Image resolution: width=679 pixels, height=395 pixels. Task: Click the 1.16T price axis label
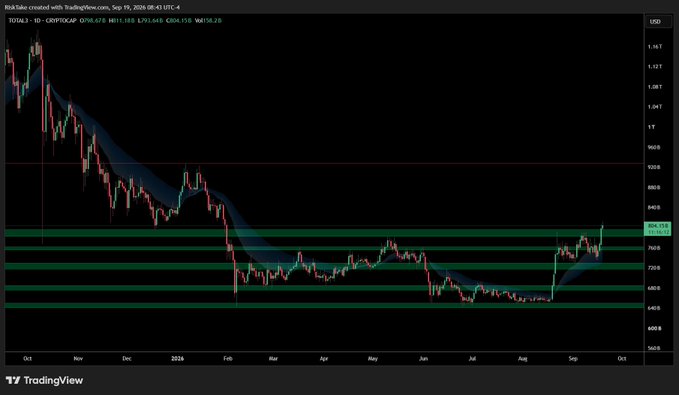(655, 46)
